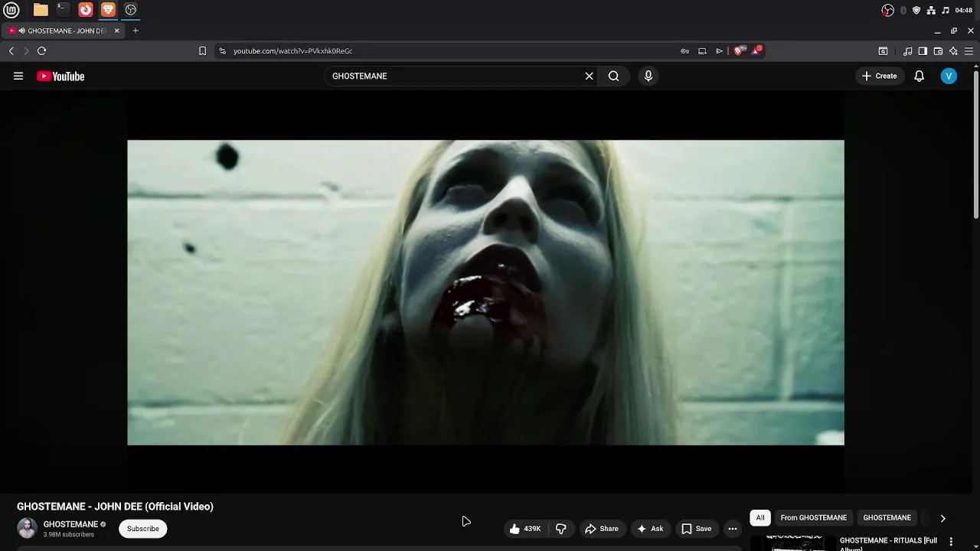View site settings icon in address bar

(x=222, y=51)
